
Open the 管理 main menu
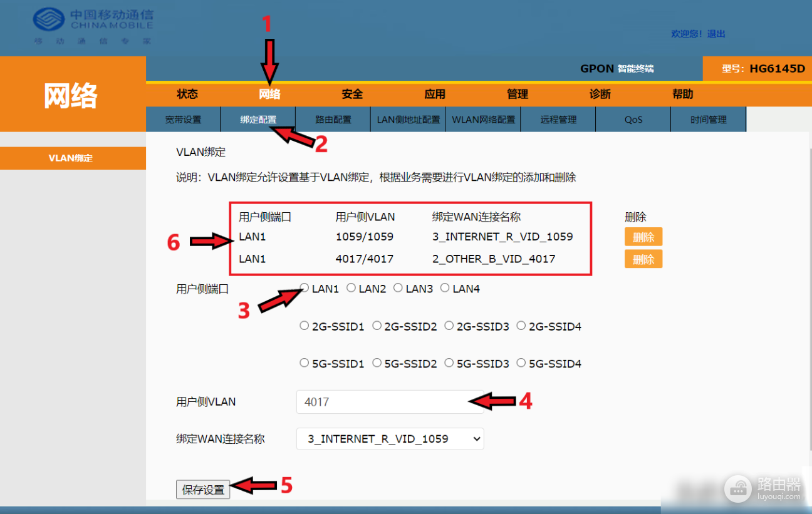[518, 94]
